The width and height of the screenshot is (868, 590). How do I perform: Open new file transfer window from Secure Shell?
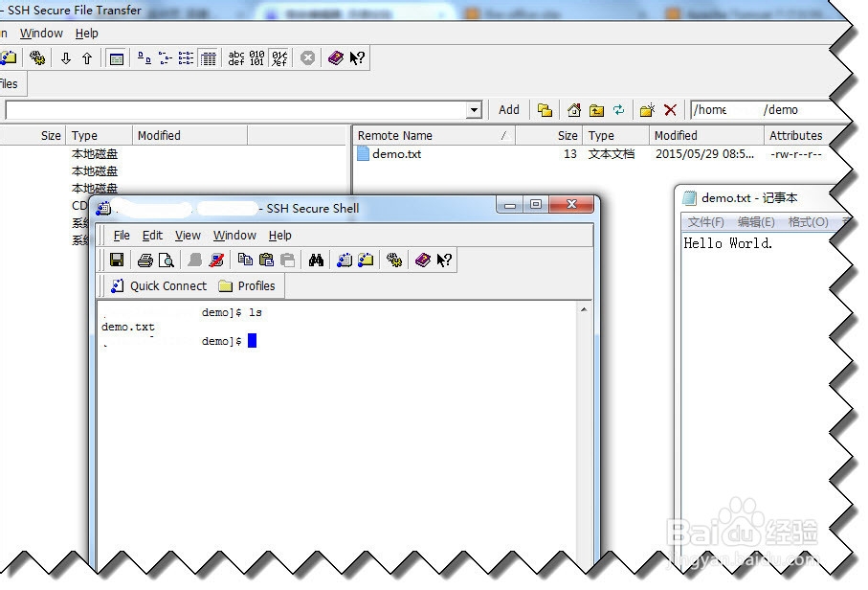pyautogui.click(x=366, y=260)
